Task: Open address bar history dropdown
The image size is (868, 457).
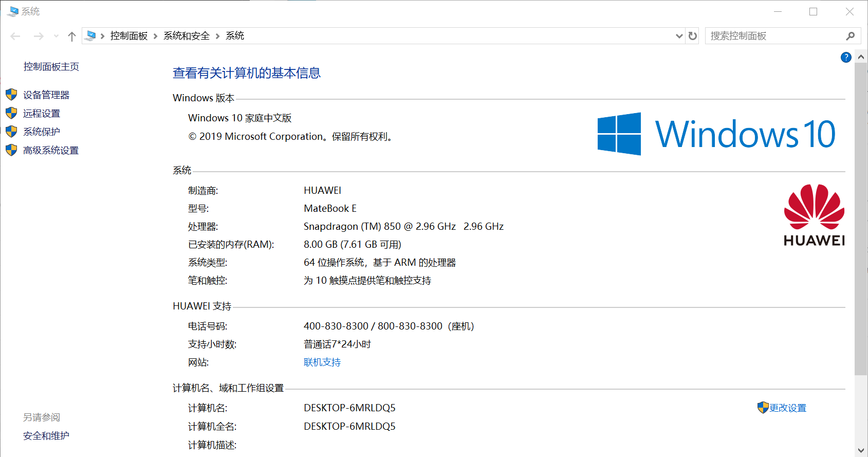Action: point(679,36)
